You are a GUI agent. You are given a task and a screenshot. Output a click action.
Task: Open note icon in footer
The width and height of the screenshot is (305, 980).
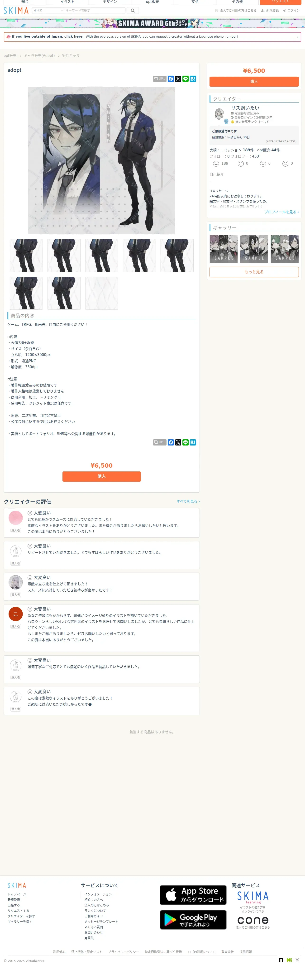click(281, 960)
